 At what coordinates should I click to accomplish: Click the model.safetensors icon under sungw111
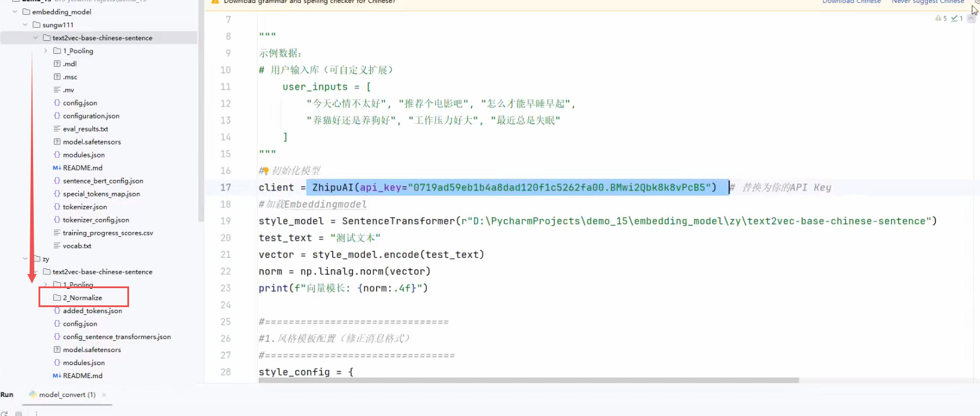click(x=57, y=142)
